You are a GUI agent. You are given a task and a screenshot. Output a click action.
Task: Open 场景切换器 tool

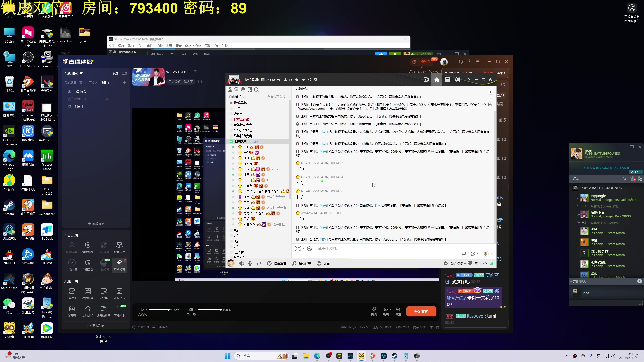(x=103, y=311)
